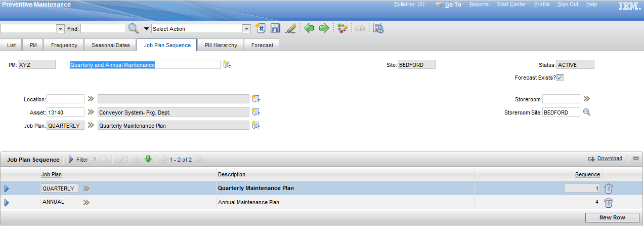
Task: Open the Select Action dropdown
Action: [247, 29]
